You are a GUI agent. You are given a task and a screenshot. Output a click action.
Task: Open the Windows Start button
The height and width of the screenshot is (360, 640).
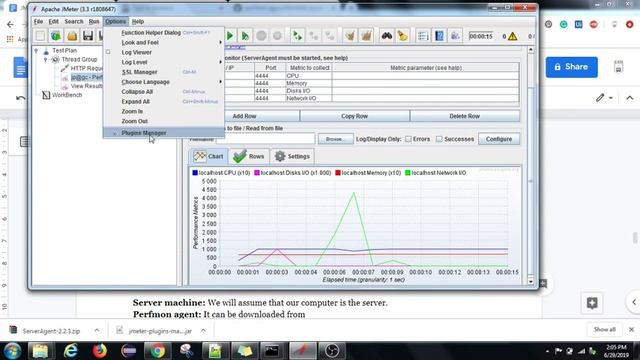tap(13, 351)
